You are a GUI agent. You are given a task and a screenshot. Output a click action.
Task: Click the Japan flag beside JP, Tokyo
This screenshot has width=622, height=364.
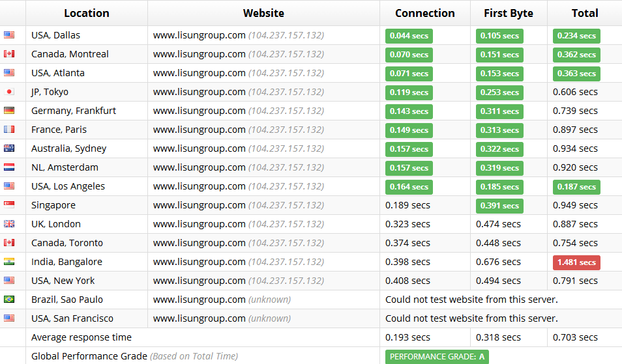coord(9,92)
